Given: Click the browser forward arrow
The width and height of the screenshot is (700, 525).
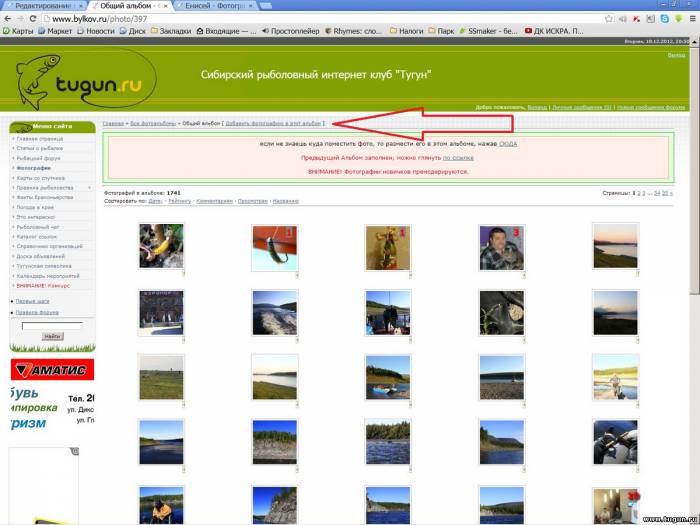Looking at the screenshot, I should 20,19.
